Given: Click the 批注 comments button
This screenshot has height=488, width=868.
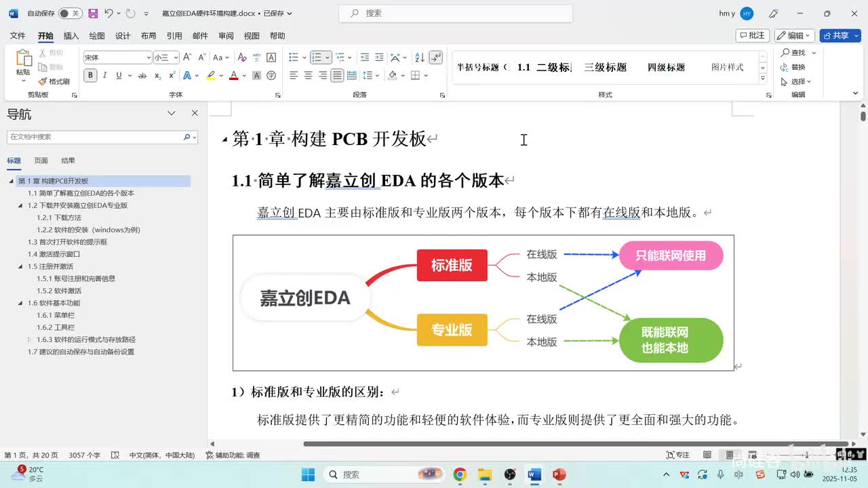Looking at the screenshot, I should [753, 35].
